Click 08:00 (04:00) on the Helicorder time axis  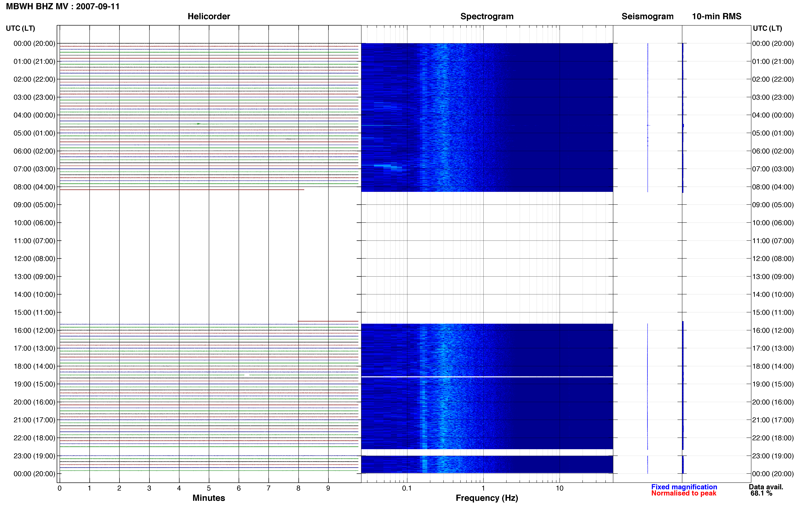click(x=34, y=187)
